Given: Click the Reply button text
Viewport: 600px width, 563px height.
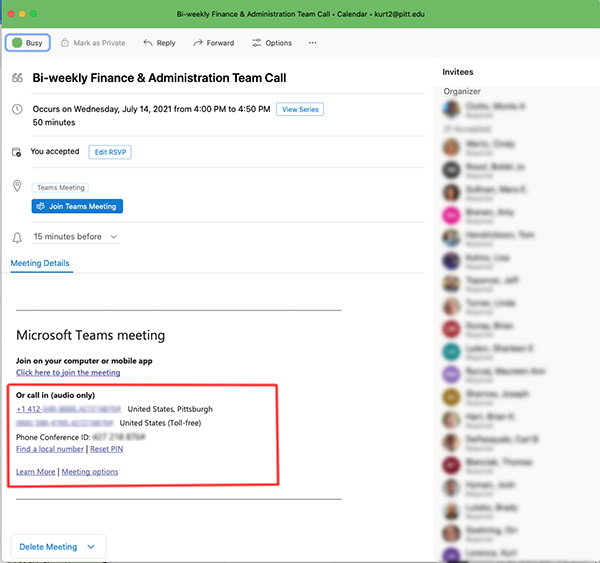Looking at the screenshot, I should [x=166, y=43].
